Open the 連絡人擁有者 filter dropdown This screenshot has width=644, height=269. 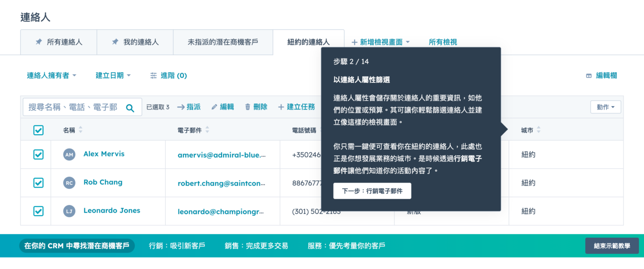52,75
